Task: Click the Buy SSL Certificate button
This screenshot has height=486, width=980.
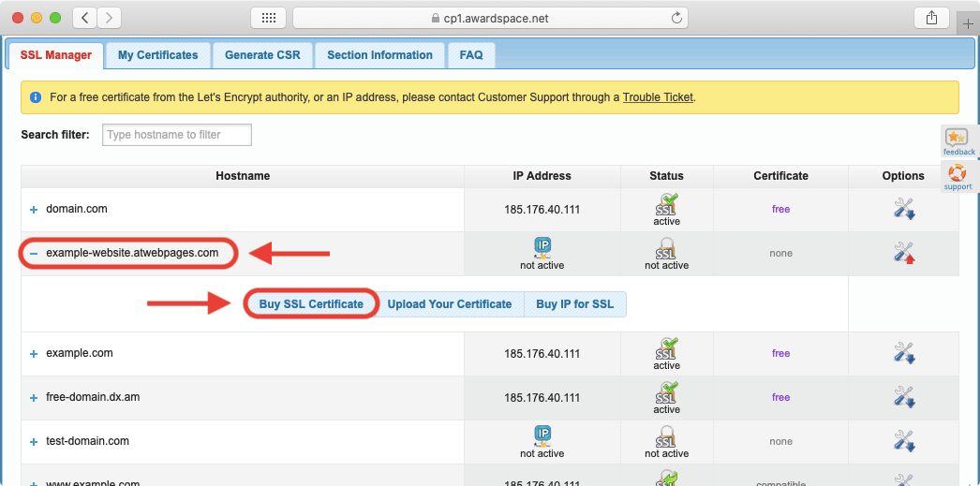Action: [x=311, y=304]
